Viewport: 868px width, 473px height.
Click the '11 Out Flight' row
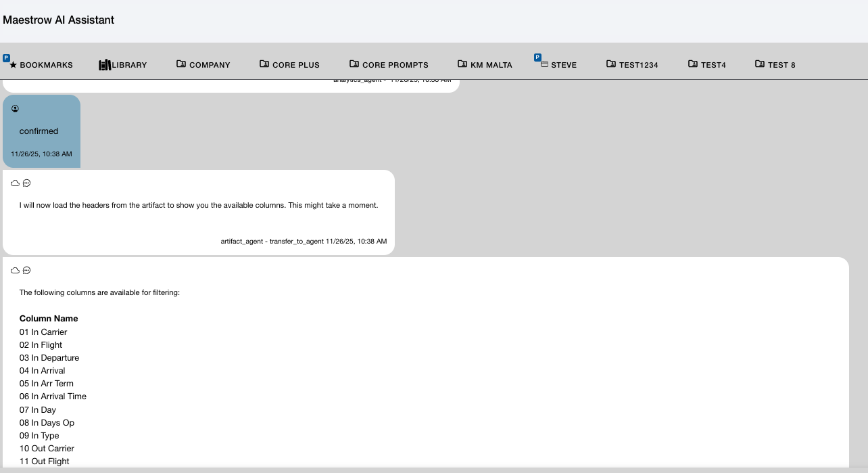point(45,461)
